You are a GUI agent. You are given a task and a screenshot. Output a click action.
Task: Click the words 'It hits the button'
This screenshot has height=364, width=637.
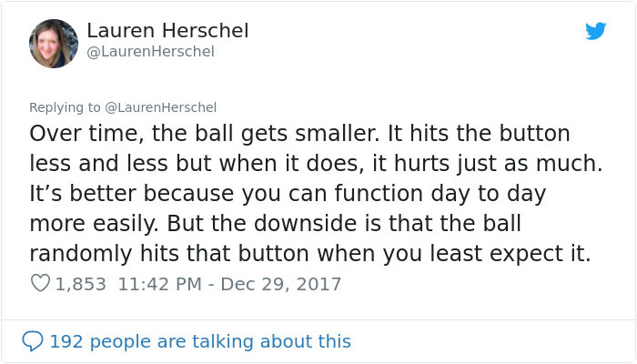[x=479, y=134]
